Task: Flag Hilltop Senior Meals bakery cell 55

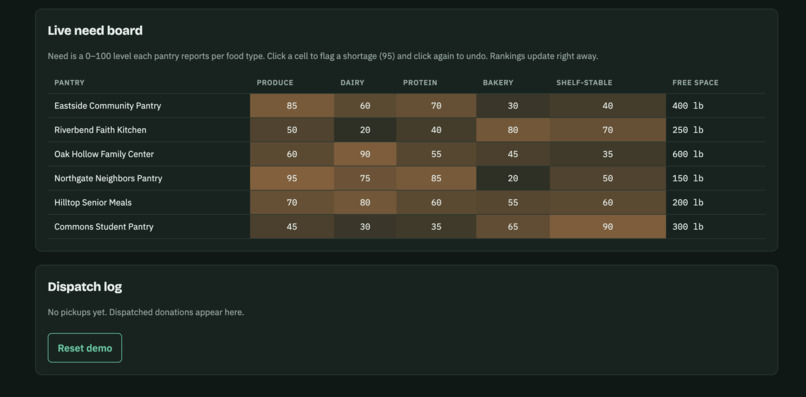Action: click(x=513, y=203)
